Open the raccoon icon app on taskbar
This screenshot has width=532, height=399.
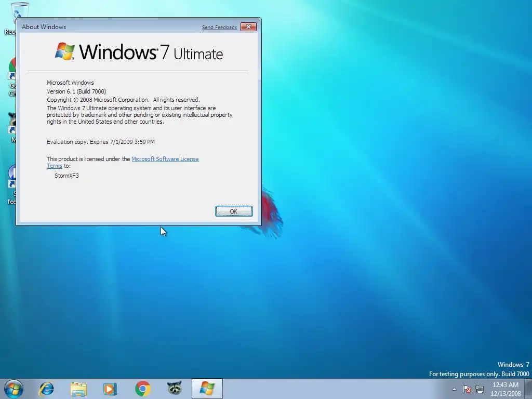(175, 389)
